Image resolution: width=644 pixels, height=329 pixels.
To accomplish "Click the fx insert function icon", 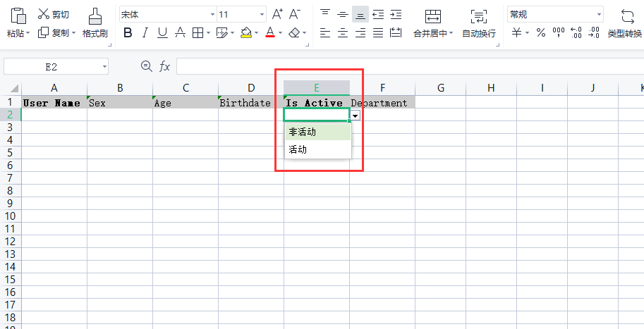I will click(164, 66).
